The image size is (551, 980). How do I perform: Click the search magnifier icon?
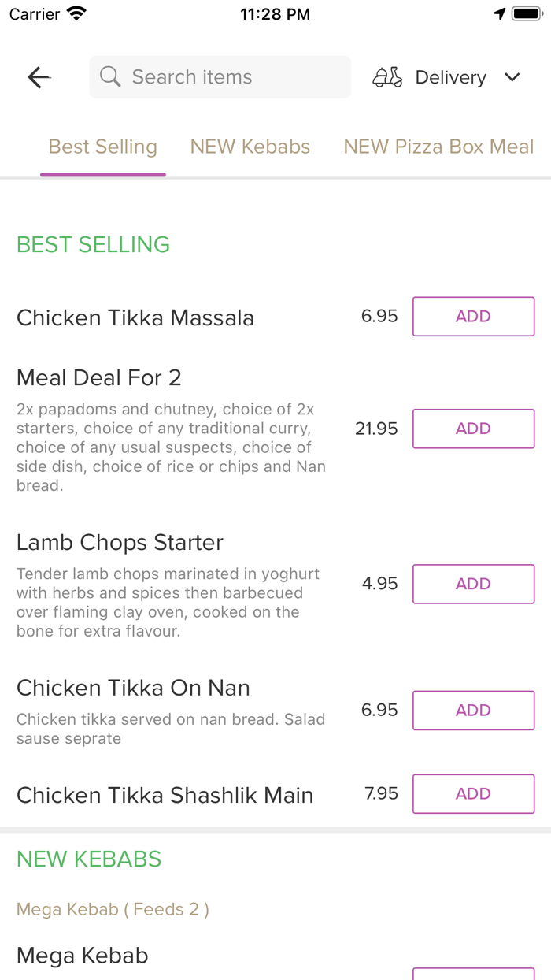point(110,77)
